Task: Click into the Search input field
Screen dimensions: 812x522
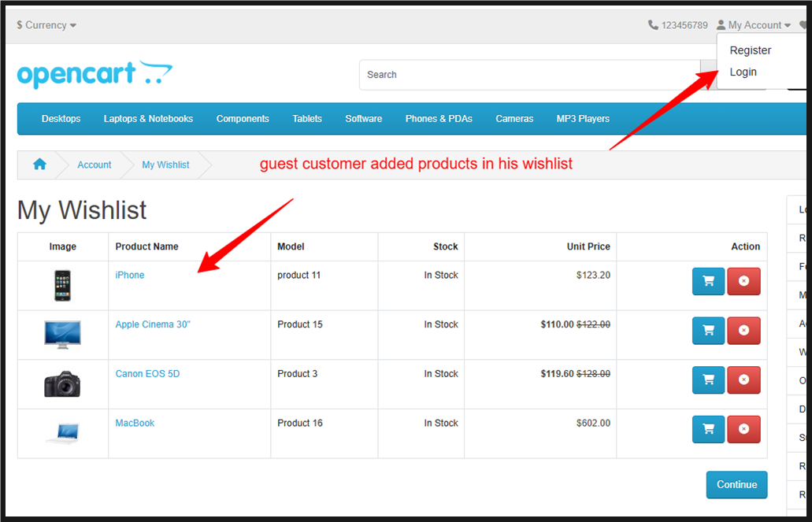Action: click(528, 75)
